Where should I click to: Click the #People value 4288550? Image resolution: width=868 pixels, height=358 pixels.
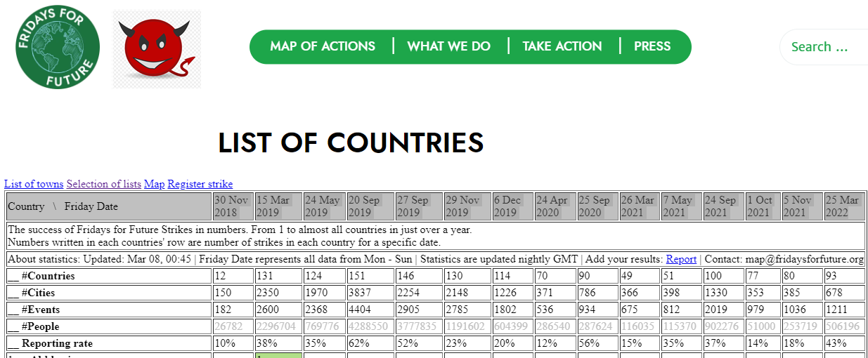370,326
